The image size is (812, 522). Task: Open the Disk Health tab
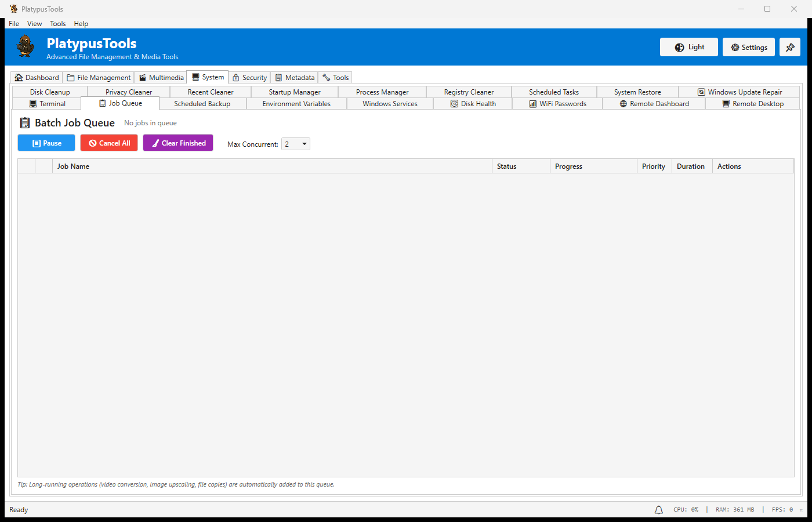(x=473, y=104)
